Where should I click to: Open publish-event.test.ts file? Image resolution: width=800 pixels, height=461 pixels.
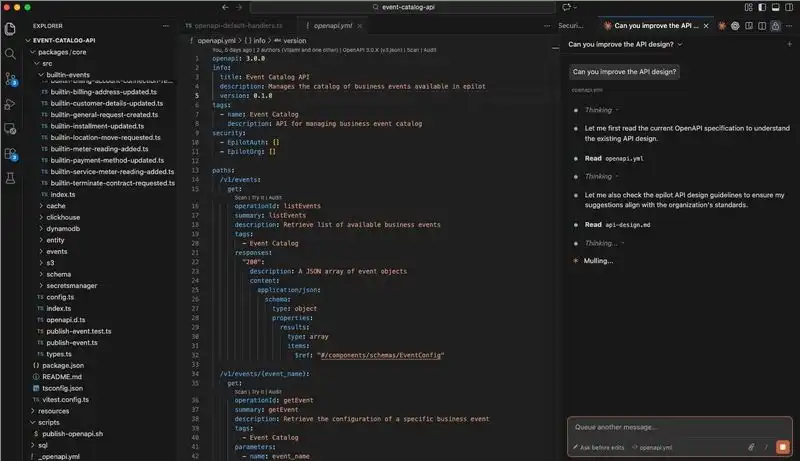coord(79,331)
